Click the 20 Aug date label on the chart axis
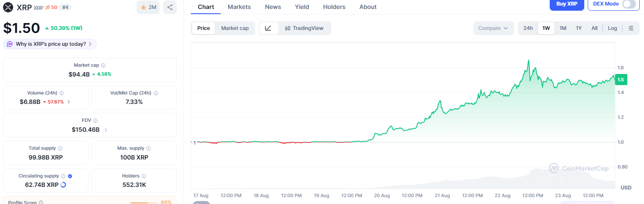 point(382,195)
